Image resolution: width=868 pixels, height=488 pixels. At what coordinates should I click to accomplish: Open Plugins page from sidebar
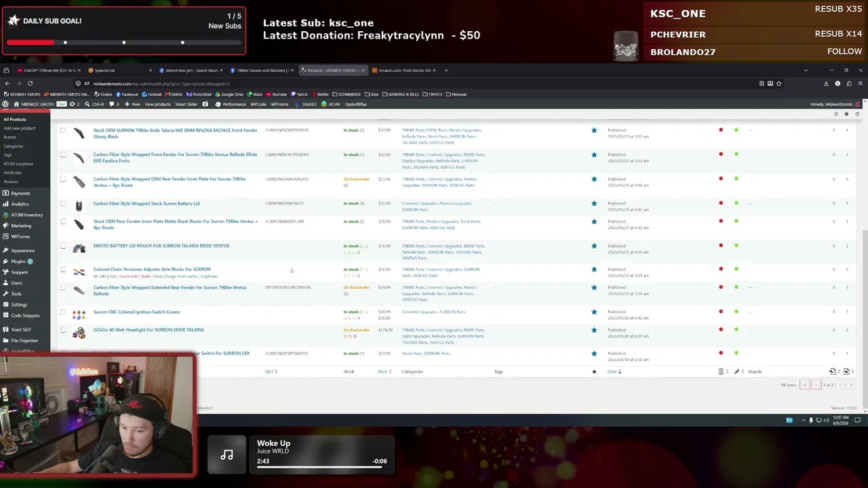pos(18,262)
